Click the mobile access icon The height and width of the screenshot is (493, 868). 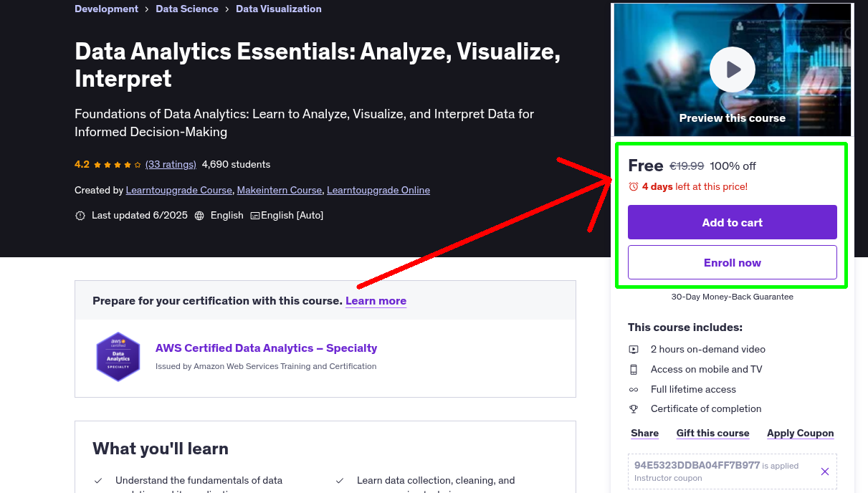point(634,370)
